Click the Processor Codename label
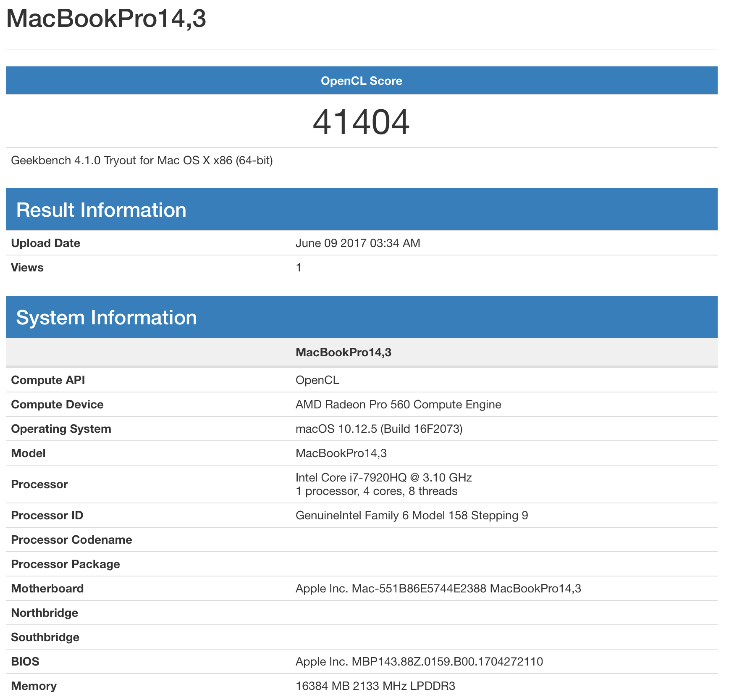This screenshot has width=729, height=700. click(x=71, y=540)
